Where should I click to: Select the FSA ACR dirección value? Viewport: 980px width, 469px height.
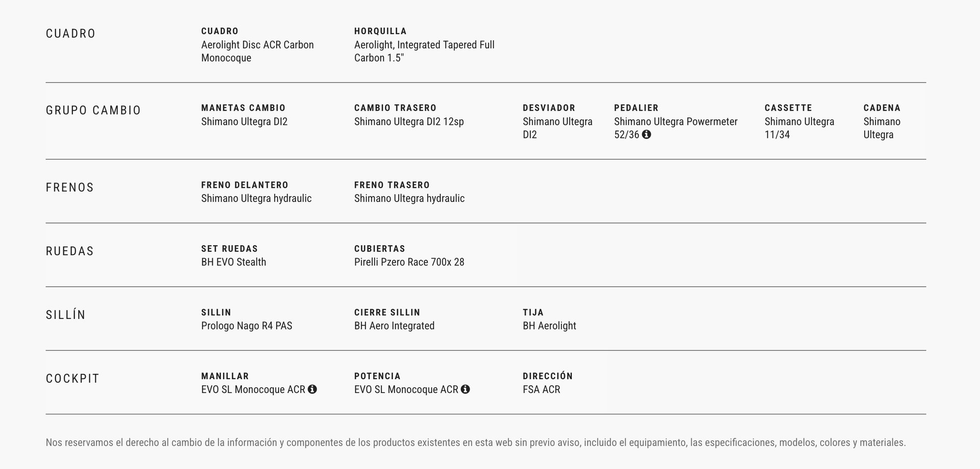(x=541, y=390)
